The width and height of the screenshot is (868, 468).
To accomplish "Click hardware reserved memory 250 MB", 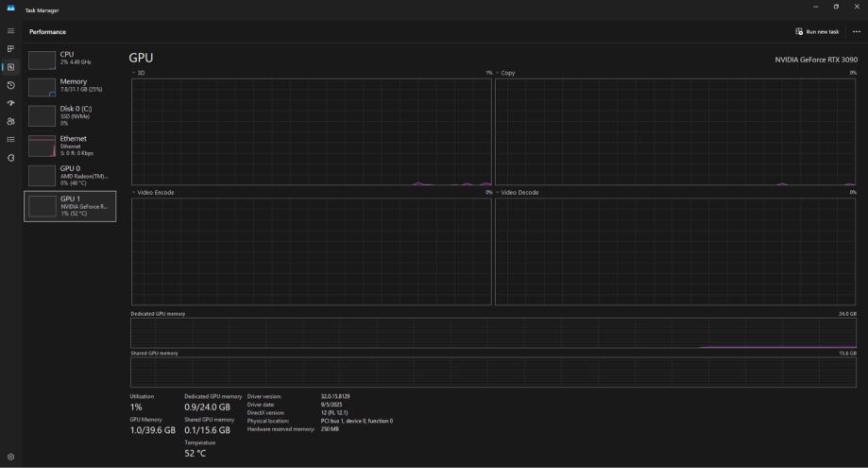I will 330,429.
